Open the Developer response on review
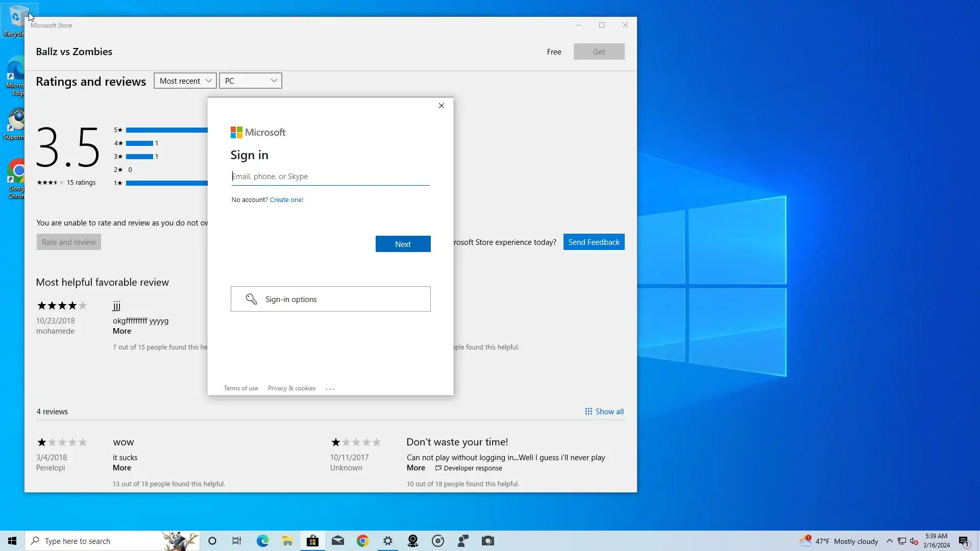Image resolution: width=980 pixels, height=551 pixels. [469, 468]
